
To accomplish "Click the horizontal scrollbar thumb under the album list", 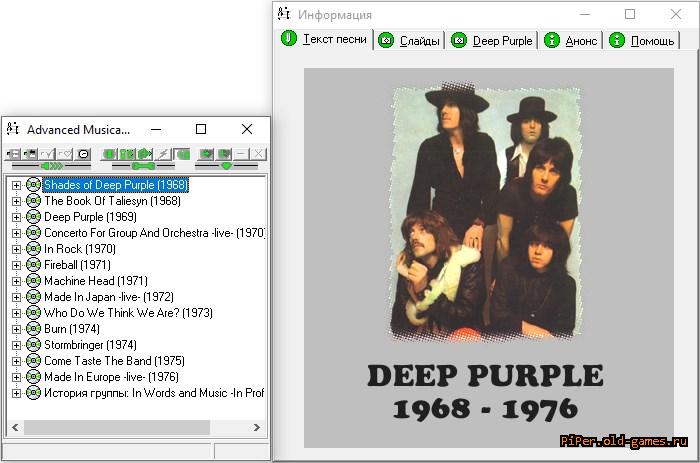I will (117, 427).
